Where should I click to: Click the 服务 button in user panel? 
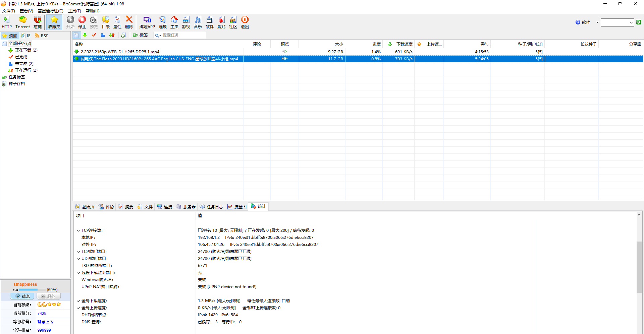coord(48,296)
